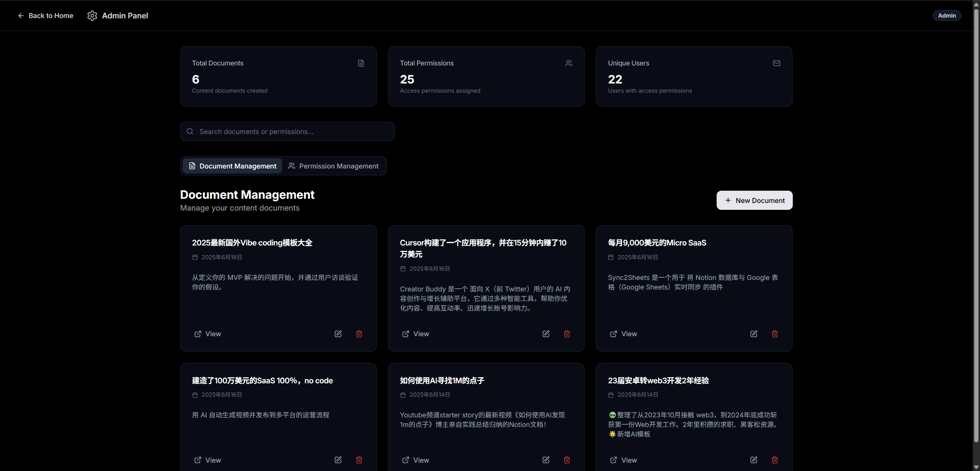Edit the 建造了100万美元的SaaS document
The width and height of the screenshot is (980, 471).
(x=338, y=460)
